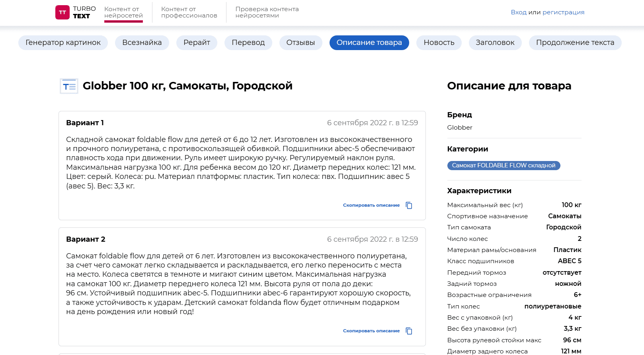Screen dimensions: 644x355
Task: Click the Самокат FOLDABLE FLOW складной tag
Action: (x=503, y=165)
